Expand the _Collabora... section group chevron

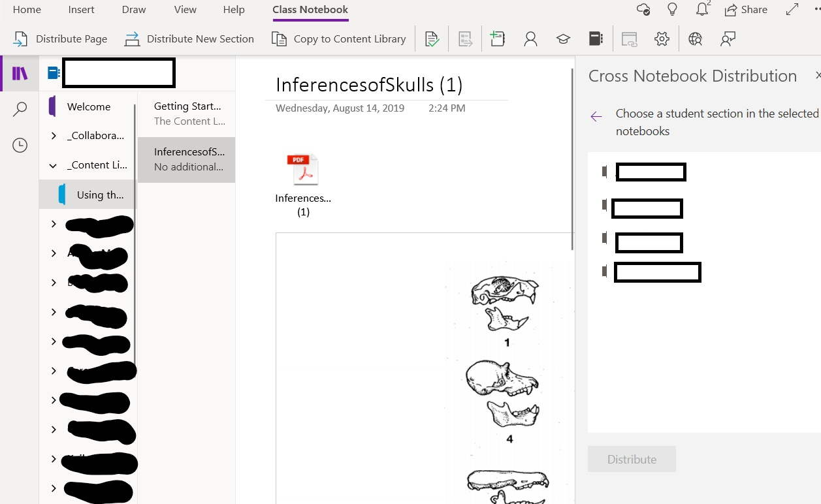54,136
